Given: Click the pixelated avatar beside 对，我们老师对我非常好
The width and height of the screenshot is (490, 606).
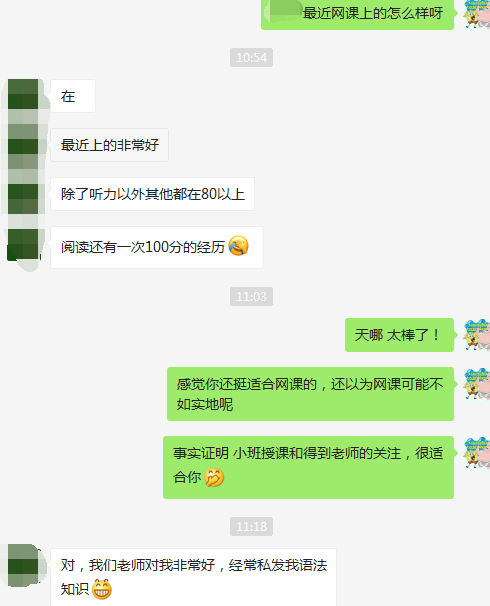Looking at the screenshot, I should [24, 565].
